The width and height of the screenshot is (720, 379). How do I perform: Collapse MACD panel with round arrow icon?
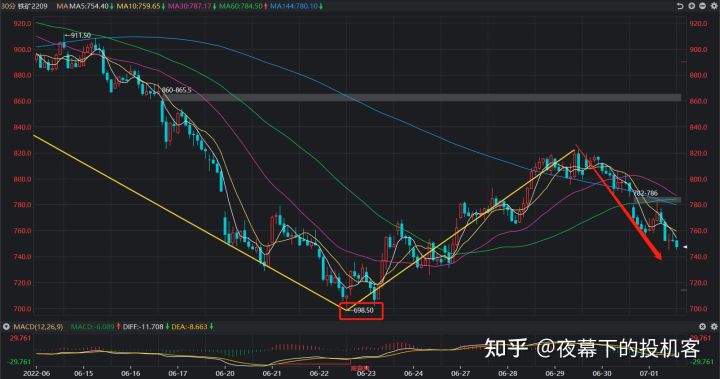click(x=6, y=327)
